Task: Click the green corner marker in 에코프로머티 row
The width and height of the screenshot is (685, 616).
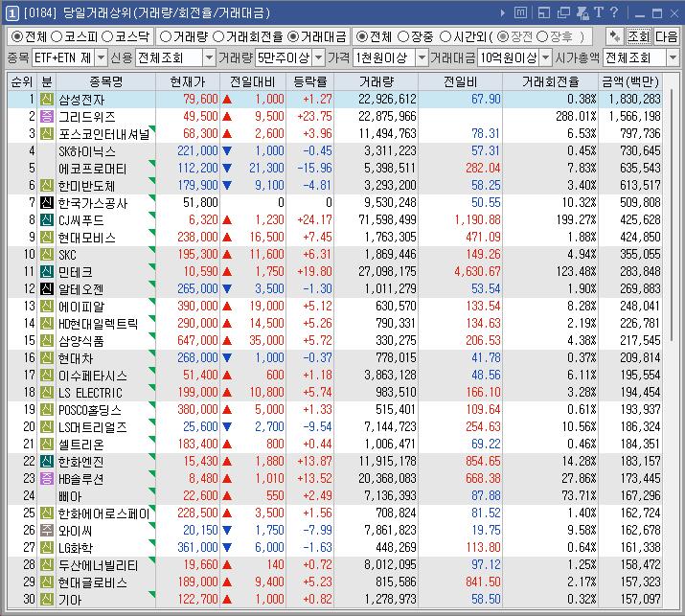Action: coord(152,164)
